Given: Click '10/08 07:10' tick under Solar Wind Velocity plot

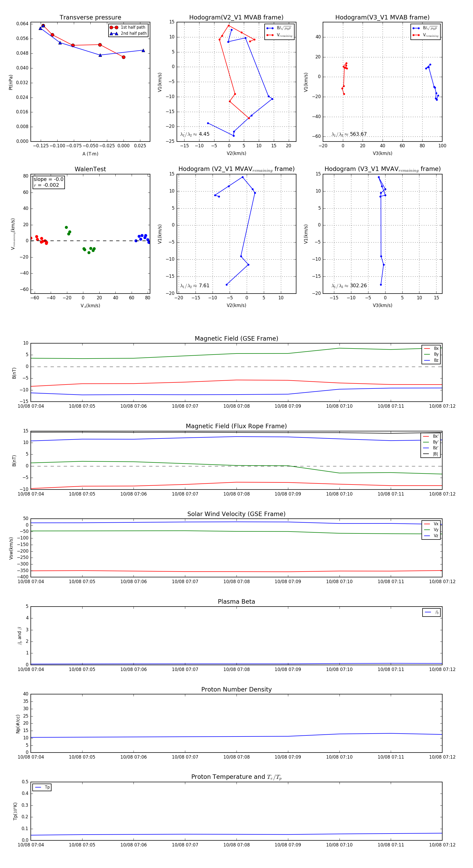Looking at the screenshot, I should (339, 582).
